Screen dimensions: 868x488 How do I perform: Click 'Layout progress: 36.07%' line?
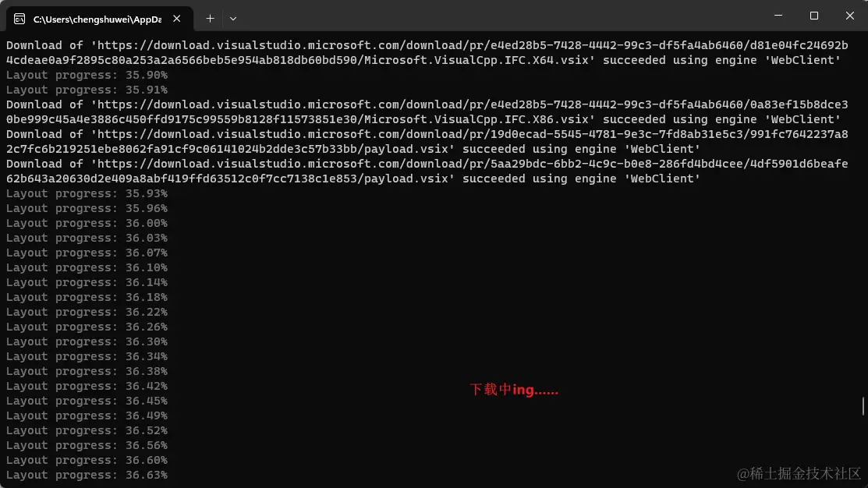[87, 253]
